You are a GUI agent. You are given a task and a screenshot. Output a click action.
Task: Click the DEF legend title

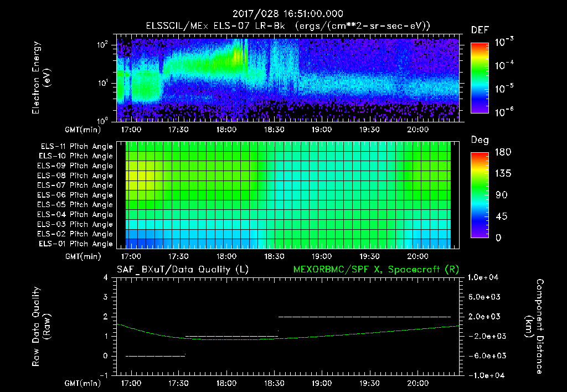pos(480,30)
